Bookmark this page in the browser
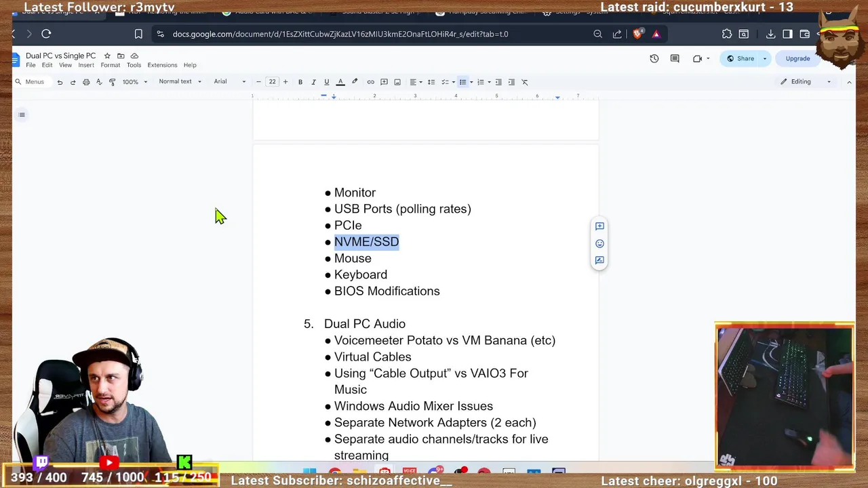The width and height of the screenshot is (868, 488). [x=138, y=34]
